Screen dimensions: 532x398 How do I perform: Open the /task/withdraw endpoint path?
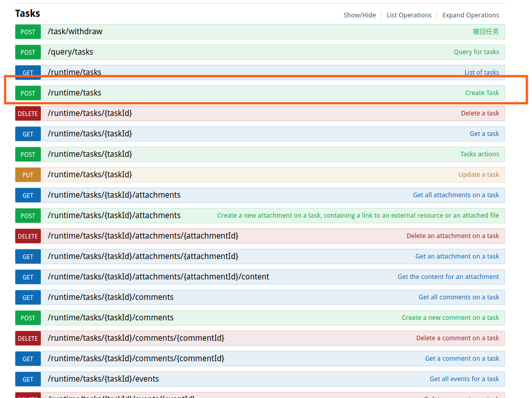75,32
